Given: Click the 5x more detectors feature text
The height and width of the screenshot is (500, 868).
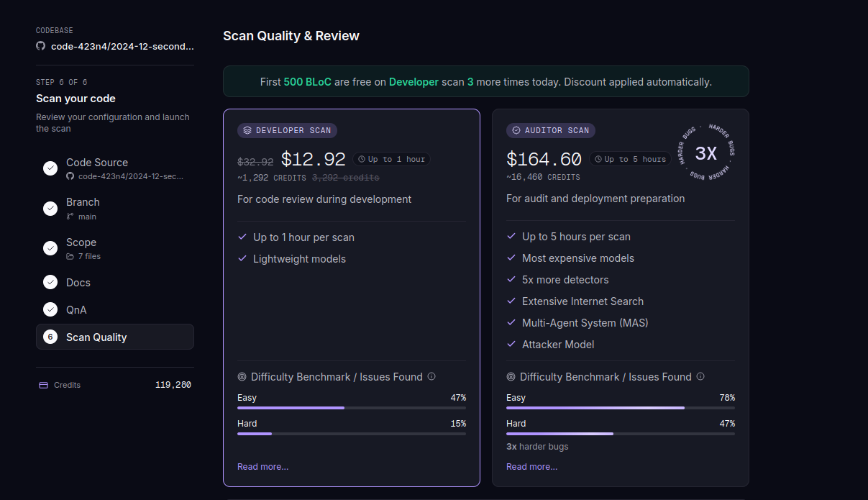Looking at the screenshot, I should pos(565,279).
